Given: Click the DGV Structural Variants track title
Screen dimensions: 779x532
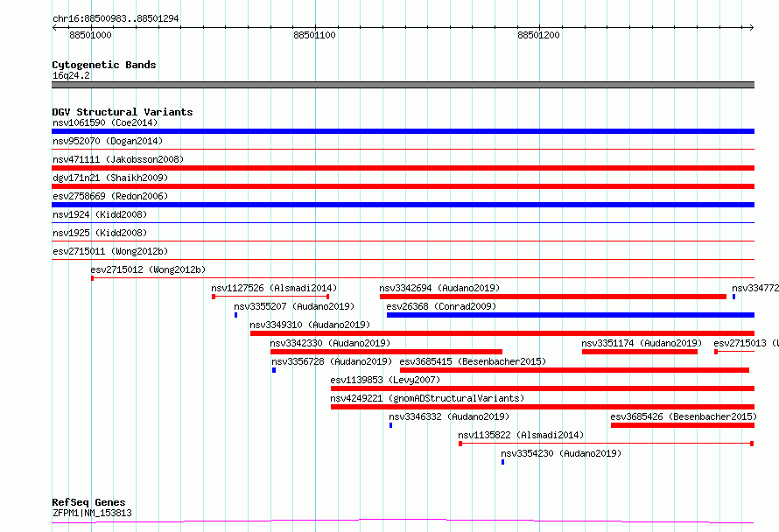Looking at the screenshot, I should [x=123, y=112].
